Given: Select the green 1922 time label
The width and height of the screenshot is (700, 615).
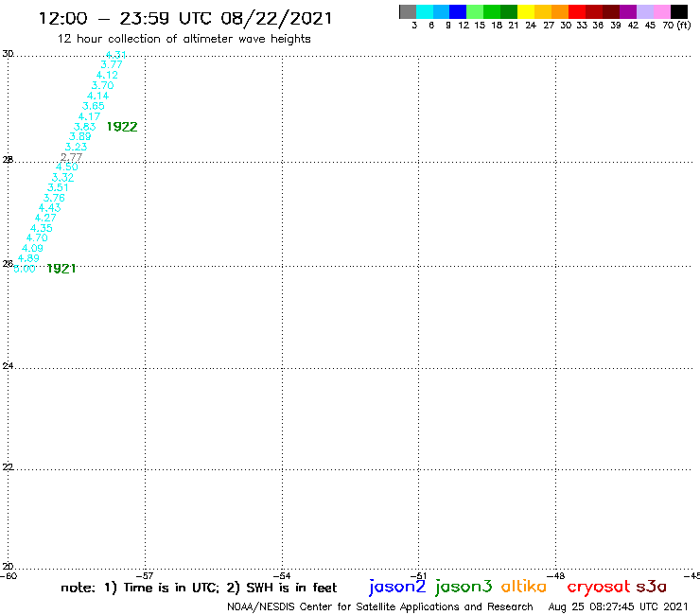Looking at the screenshot, I should coord(122,127).
